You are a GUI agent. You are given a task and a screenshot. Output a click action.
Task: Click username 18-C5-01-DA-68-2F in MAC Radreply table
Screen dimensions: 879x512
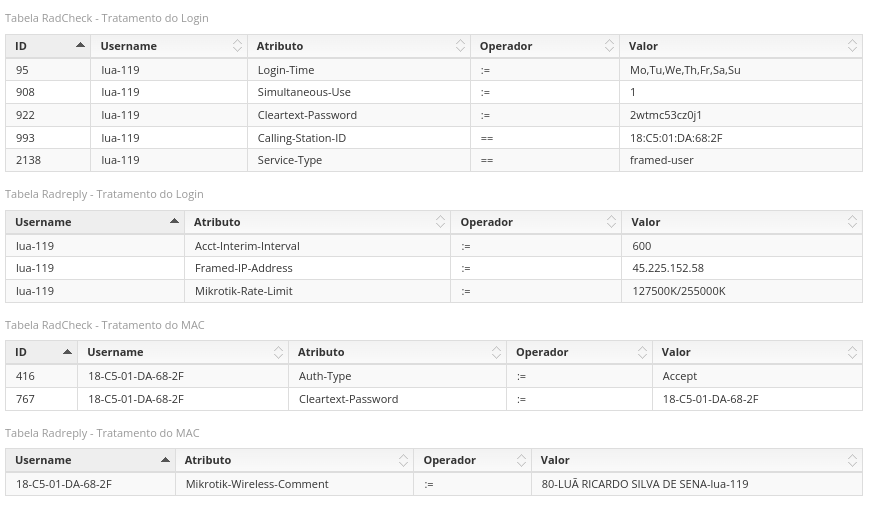click(x=64, y=484)
